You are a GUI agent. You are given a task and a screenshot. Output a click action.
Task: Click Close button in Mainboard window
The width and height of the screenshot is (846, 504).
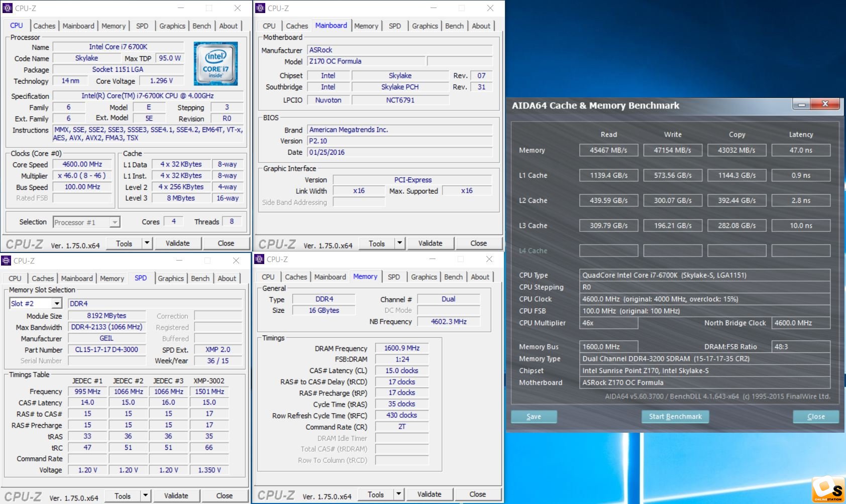pos(478,243)
